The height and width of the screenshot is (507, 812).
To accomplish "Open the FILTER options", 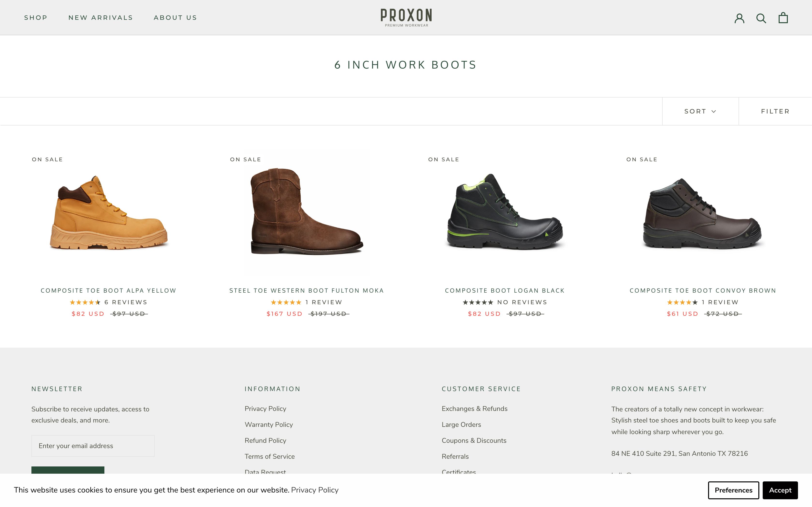I will (x=776, y=111).
